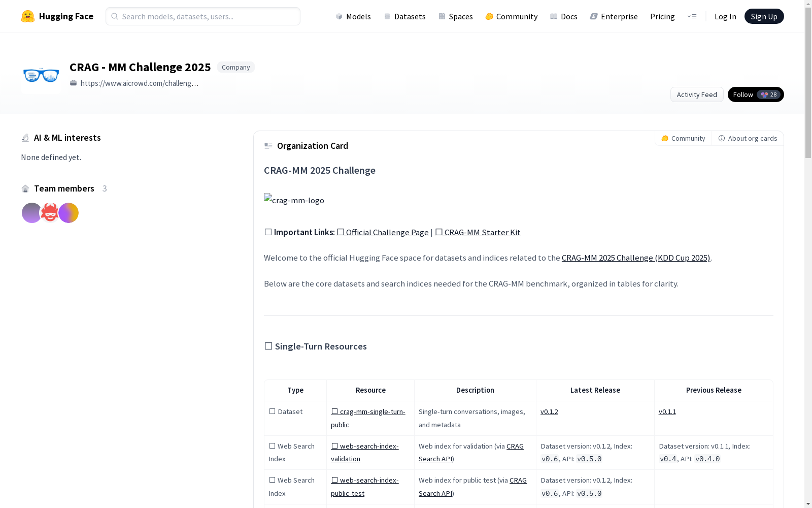Open About org cards info
Image resolution: width=812 pixels, height=508 pixels.
coord(748,138)
